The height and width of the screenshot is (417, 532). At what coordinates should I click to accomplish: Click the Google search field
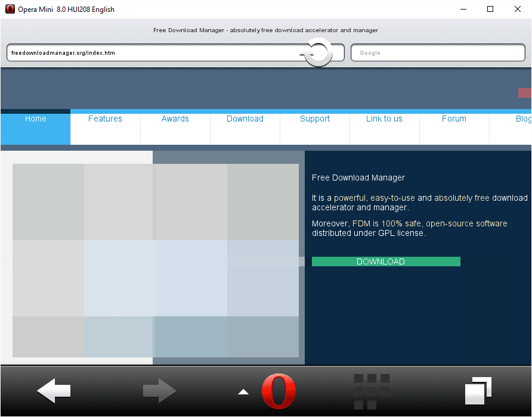438,52
